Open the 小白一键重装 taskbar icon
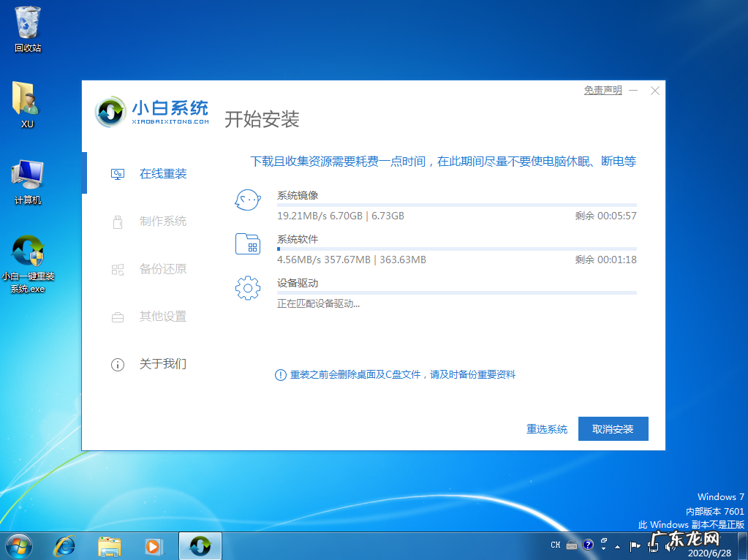The width and height of the screenshot is (748, 560). 200,545
